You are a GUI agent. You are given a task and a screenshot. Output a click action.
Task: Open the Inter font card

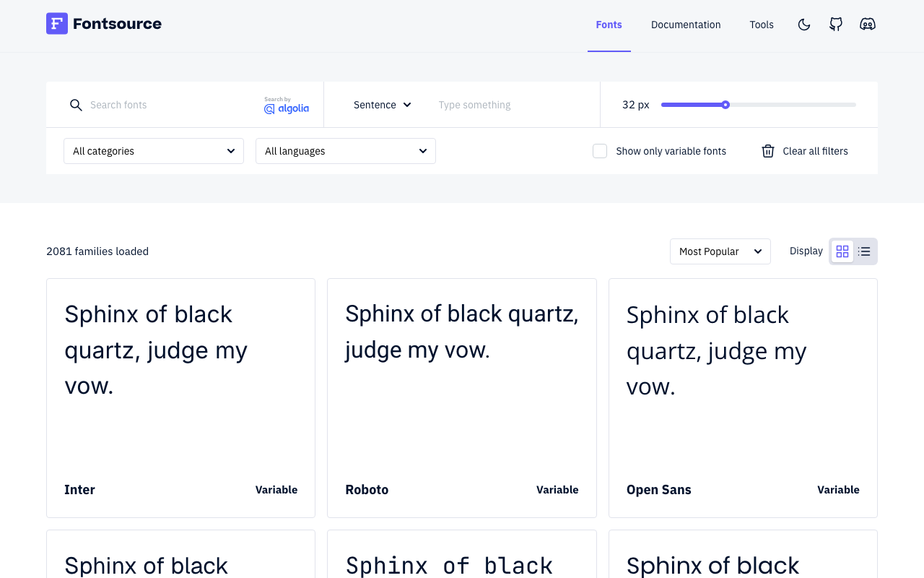pyautogui.click(x=180, y=398)
